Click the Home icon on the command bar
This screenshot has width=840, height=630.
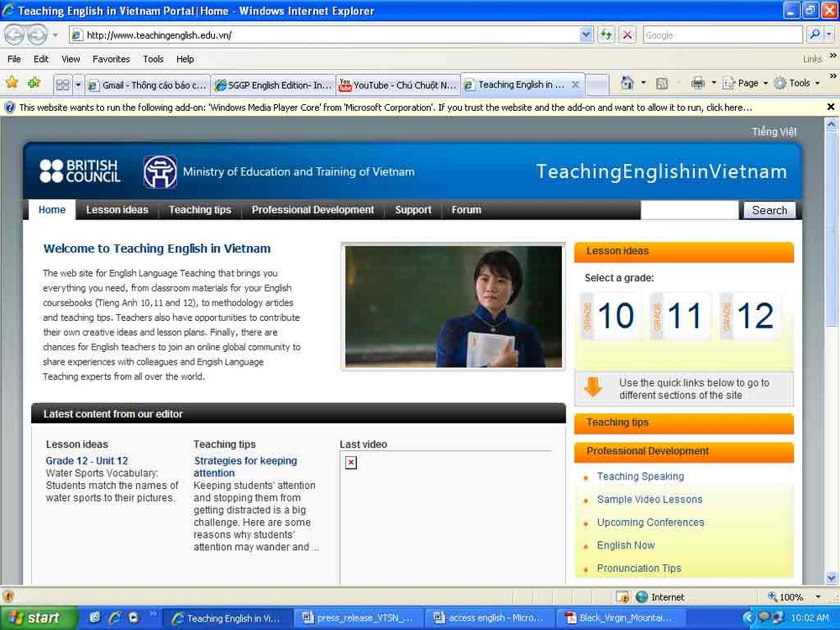pos(628,83)
